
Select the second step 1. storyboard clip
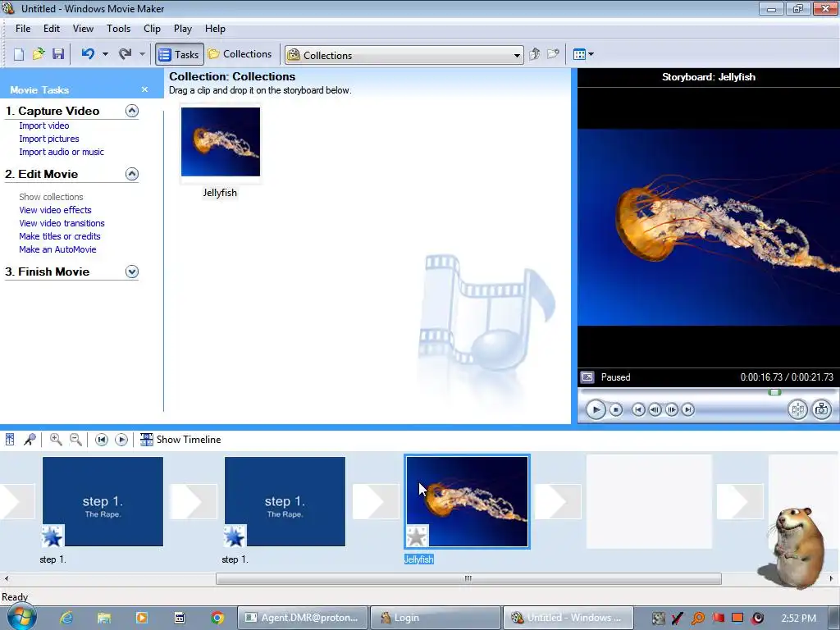tap(285, 501)
